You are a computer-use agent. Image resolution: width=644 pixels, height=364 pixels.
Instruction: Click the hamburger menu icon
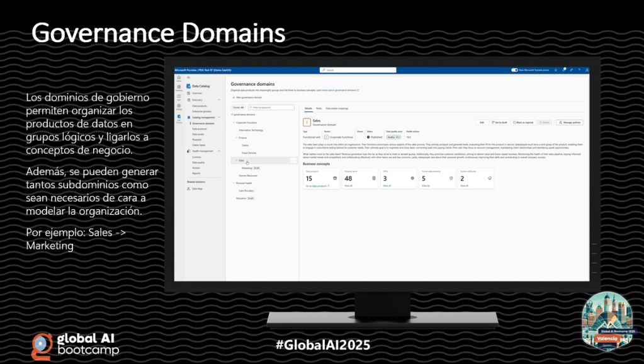[189, 77]
